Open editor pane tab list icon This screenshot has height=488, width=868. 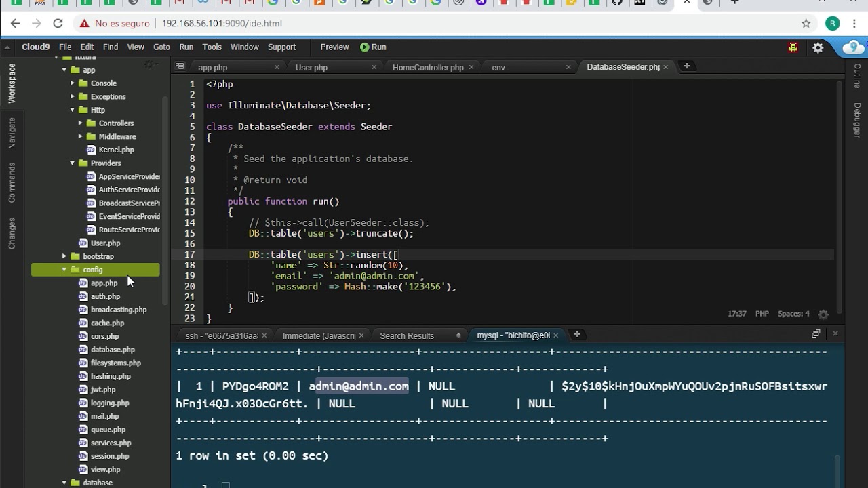tap(180, 66)
